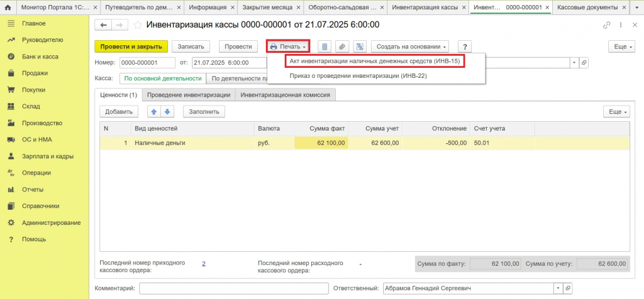Click the document date field
This screenshot has width=644, height=299.
228,63
